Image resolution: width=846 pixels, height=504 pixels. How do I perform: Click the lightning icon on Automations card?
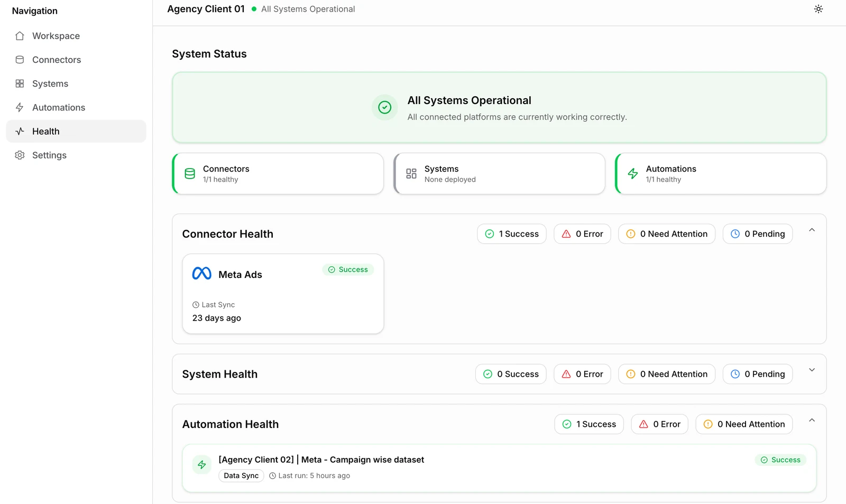(x=633, y=173)
